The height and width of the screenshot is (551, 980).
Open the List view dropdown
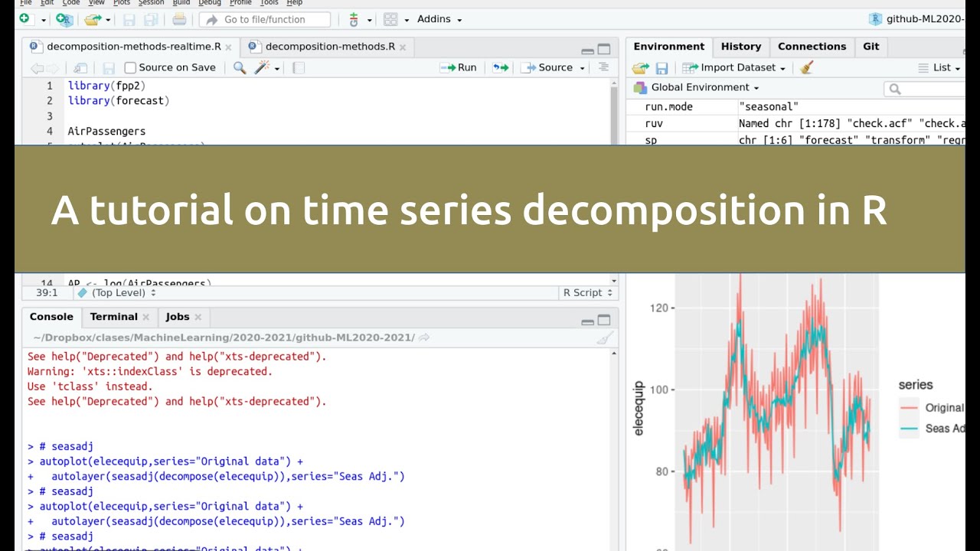[939, 68]
